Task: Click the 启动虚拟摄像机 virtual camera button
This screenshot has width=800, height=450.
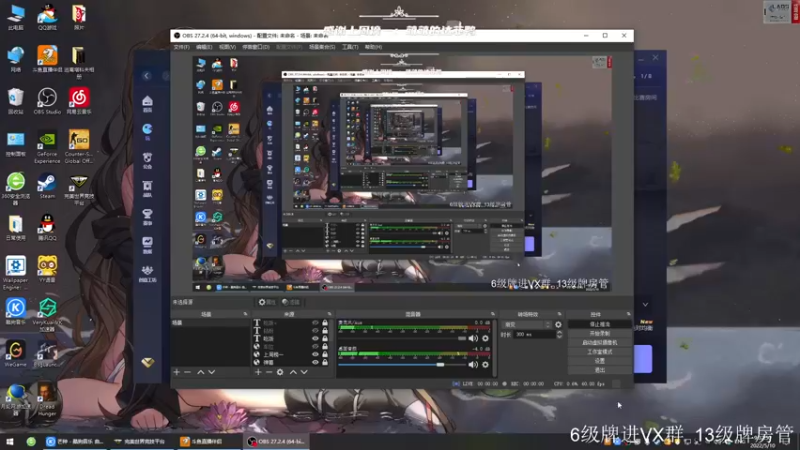Action: tap(599, 343)
